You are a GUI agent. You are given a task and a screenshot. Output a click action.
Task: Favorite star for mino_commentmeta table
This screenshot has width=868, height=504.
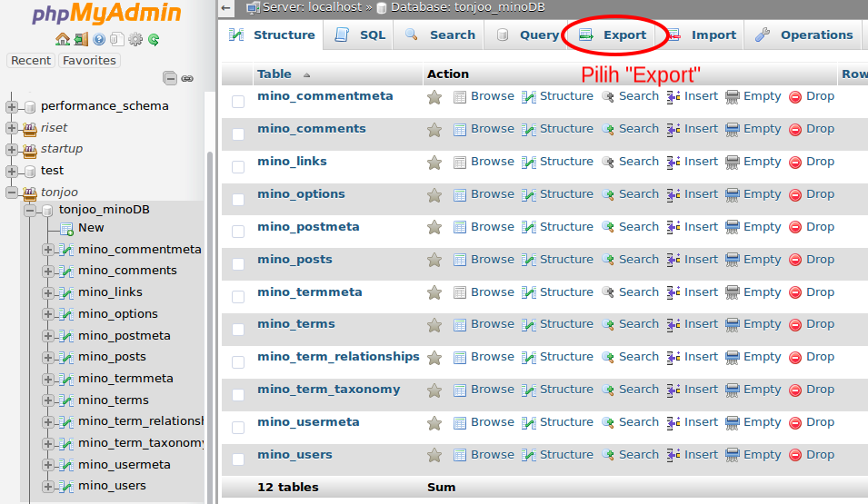click(434, 97)
